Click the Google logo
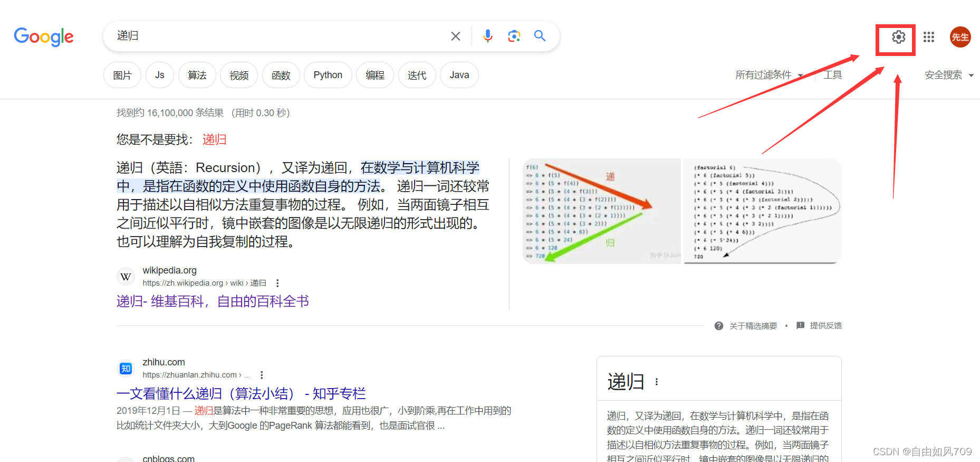This screenshot has width=980, height=462. click(44, 36)
